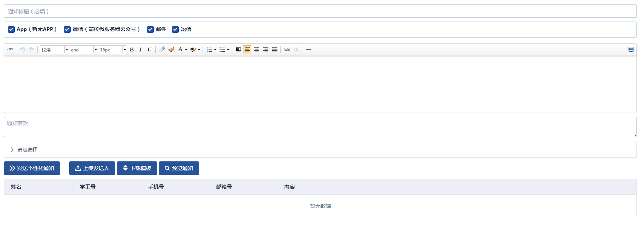Screen dimensions: 644x226
Task: Insert a horizontal rule line
Action: coord(309,50)
